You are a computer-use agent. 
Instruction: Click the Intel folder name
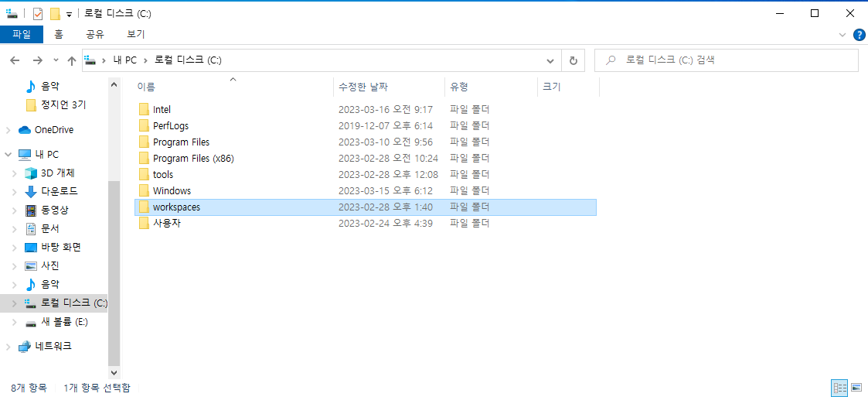click(162, 110)
